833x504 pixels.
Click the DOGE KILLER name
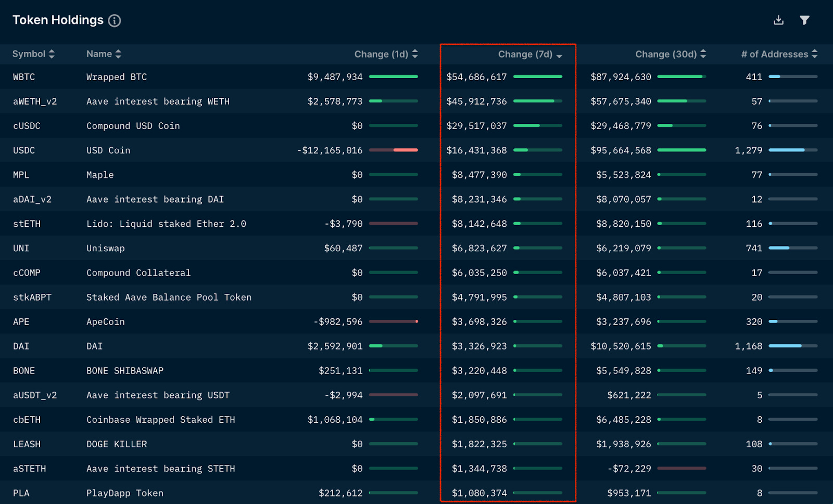pos(117,444)
